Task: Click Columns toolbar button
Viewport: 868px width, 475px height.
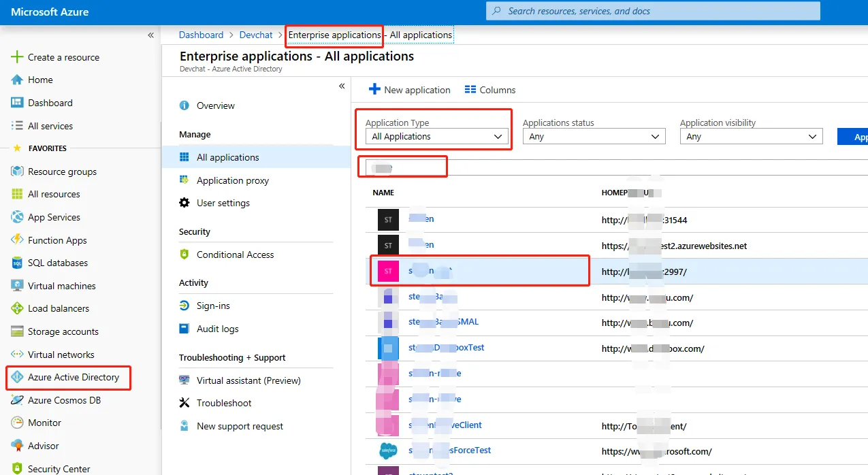Action: (490, 90)
